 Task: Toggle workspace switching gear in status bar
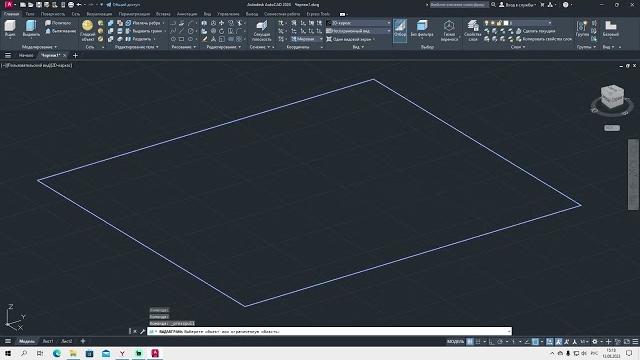click(595, 341)
